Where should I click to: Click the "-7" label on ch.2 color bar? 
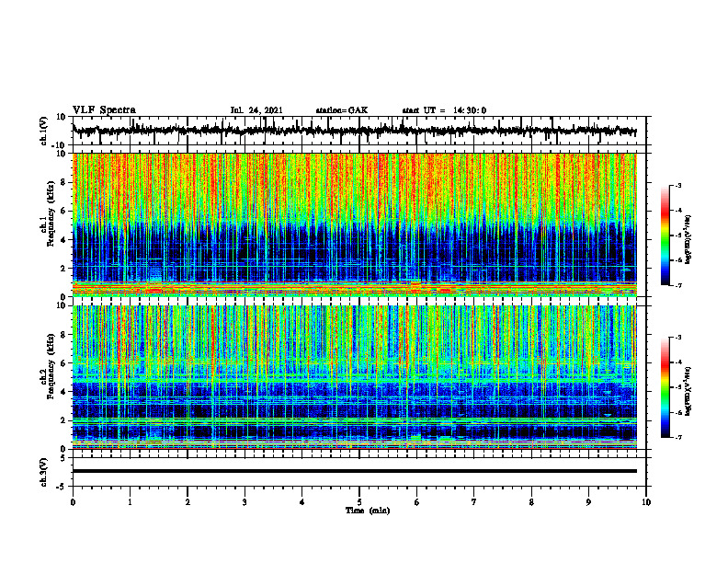pos(677,437)
